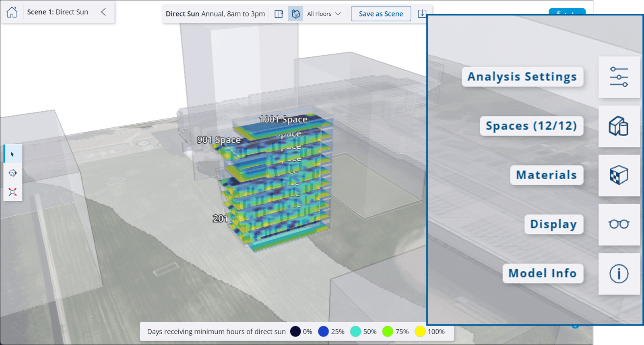Image resolution: width=644 pixels, height=345 pixels.
Task: Click the "Direct Sun Annual, 8am to 3pm" title
Action: [215, 14]
